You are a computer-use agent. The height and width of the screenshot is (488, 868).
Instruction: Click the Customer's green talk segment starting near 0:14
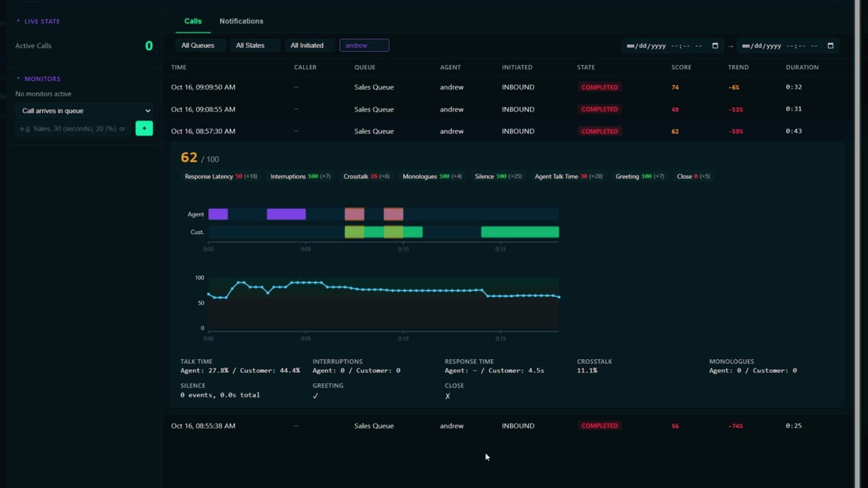(520, 232)
